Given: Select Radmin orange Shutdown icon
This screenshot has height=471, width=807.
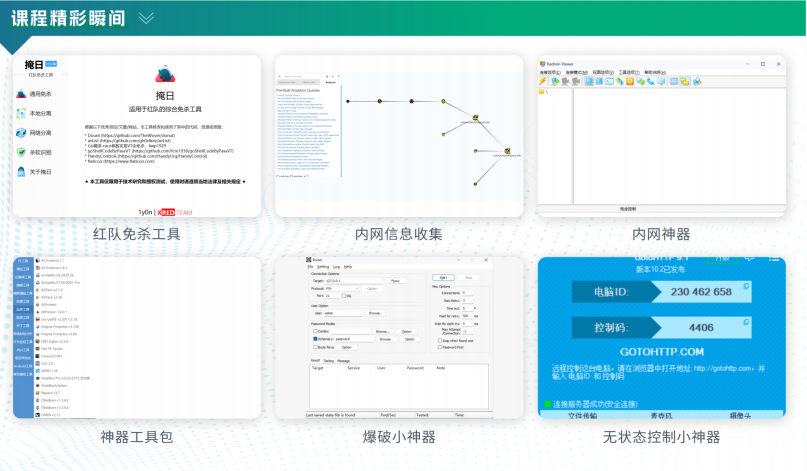Looking at the screenshot, I should (630, 81).
